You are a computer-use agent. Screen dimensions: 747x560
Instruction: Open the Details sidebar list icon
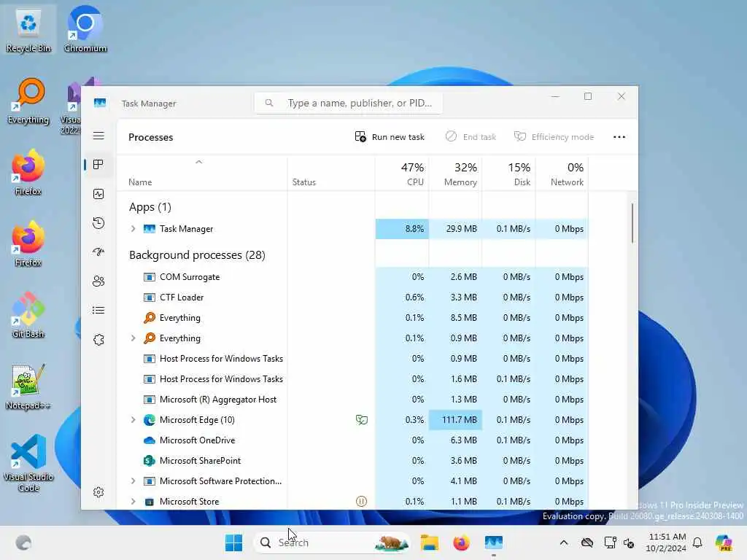98,311
